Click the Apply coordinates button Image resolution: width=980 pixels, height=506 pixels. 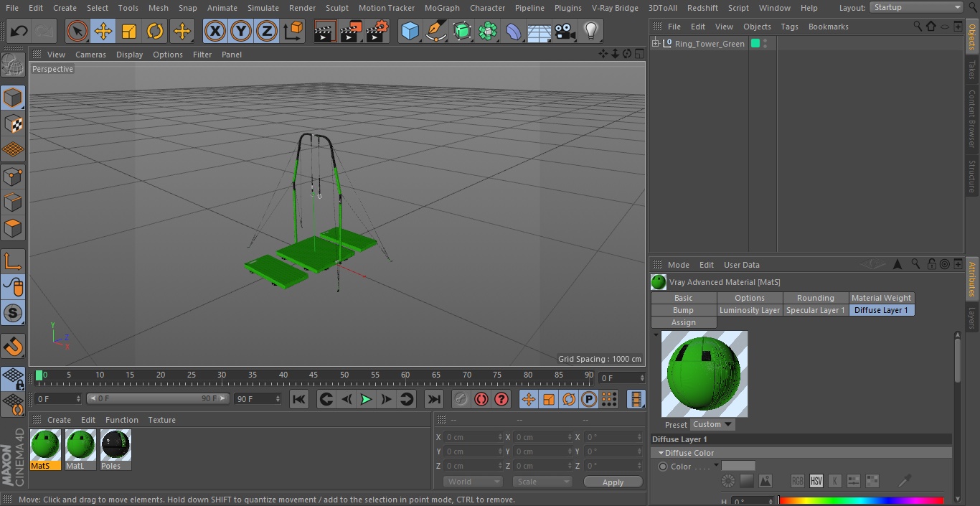pos(613,482)
